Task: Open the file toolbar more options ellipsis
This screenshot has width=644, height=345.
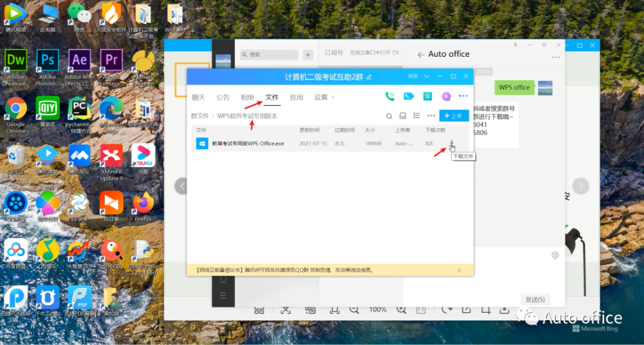Action: [431, 116]
